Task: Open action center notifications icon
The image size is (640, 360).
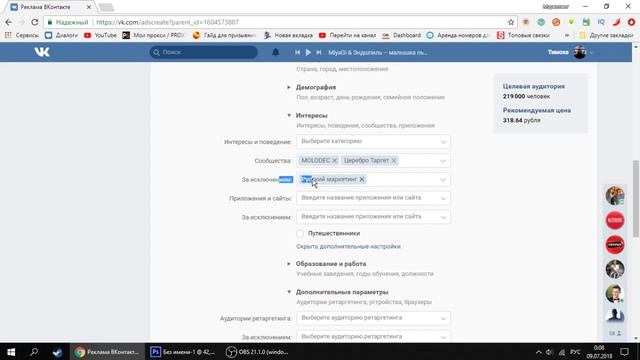Action: (x=624, y=352)
